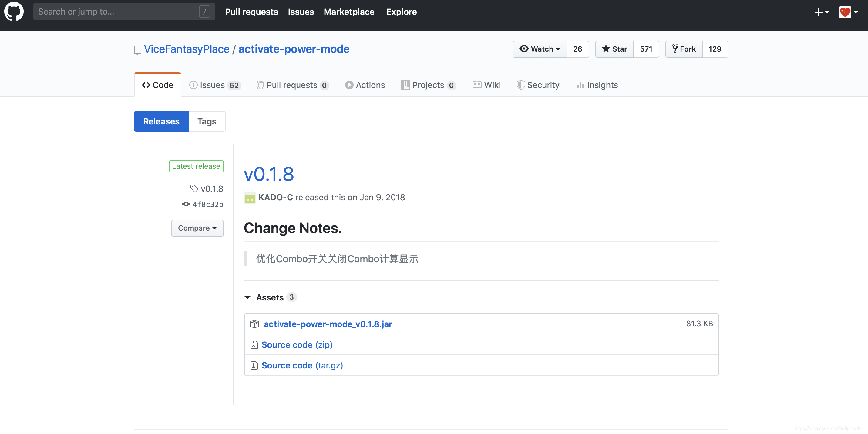This screenshot has height=434, width=868.
Task: Click the Projects board icon
Action: [405, 85]
